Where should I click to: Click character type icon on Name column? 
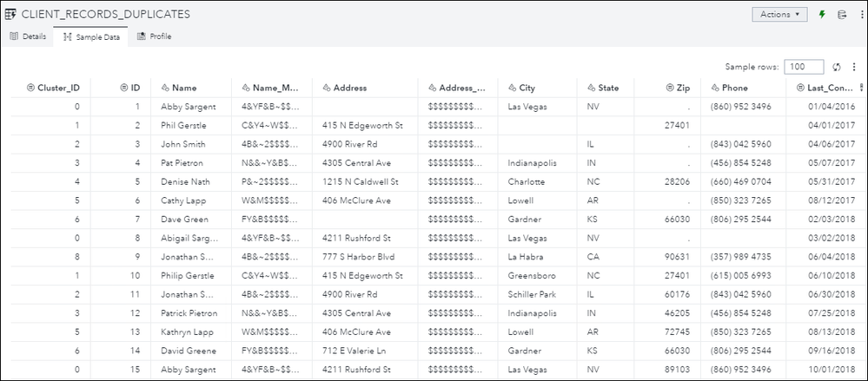click(x=165, y=88)
